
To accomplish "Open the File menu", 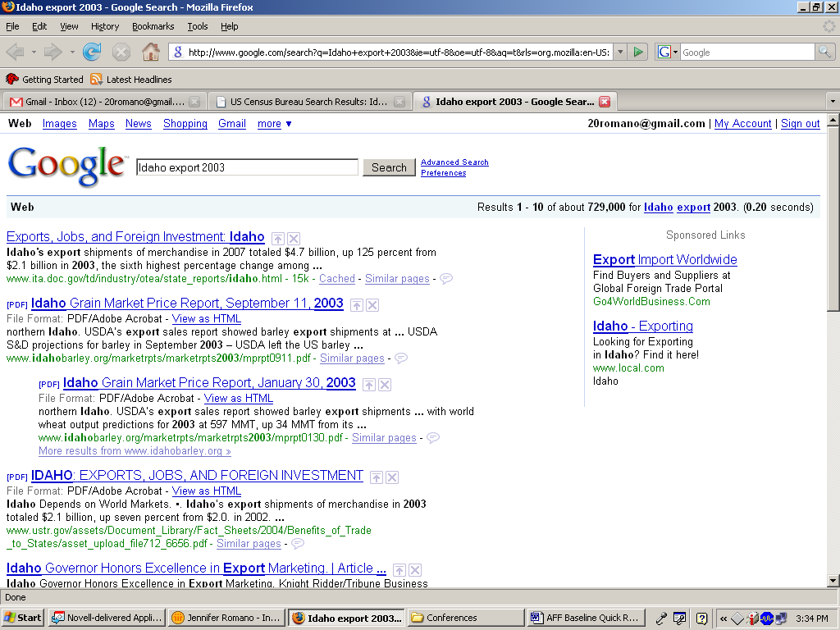I will [x=12, y=26].
